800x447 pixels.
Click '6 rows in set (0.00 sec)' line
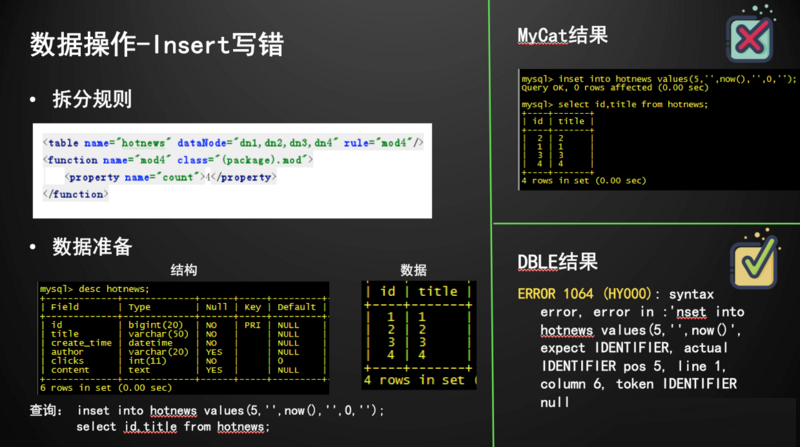(x=106, y=388)
